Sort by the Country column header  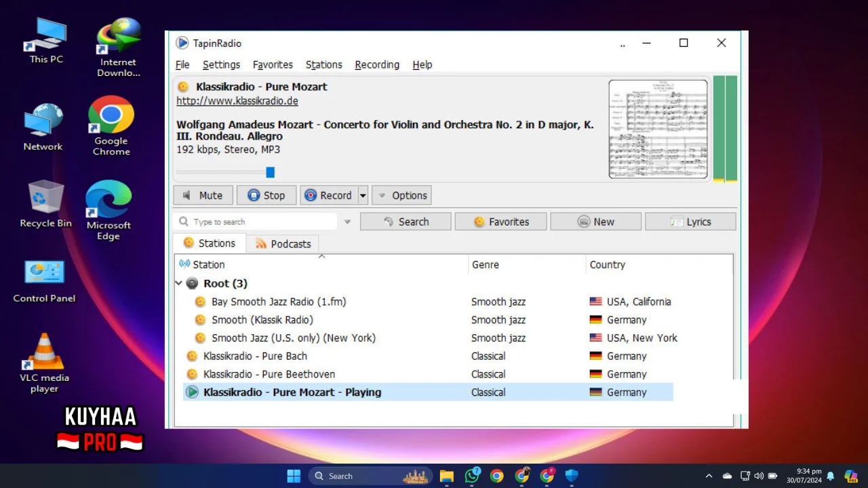point(659,264)
